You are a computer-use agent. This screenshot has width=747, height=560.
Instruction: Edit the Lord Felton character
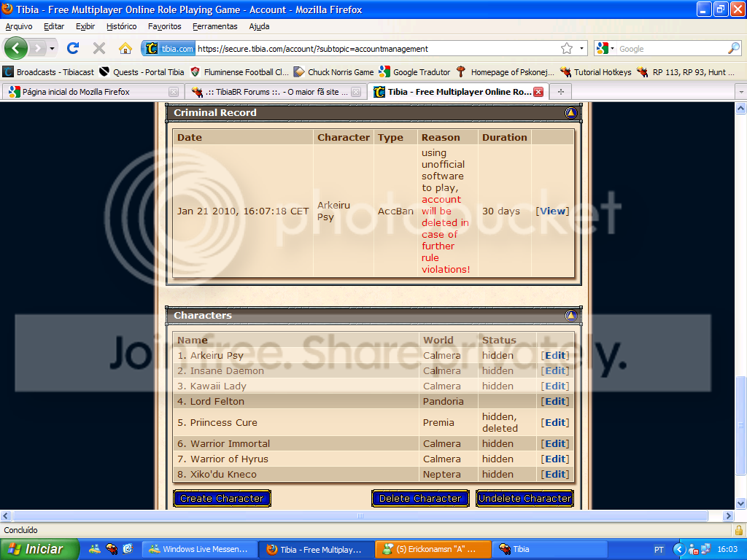(555, 402)
